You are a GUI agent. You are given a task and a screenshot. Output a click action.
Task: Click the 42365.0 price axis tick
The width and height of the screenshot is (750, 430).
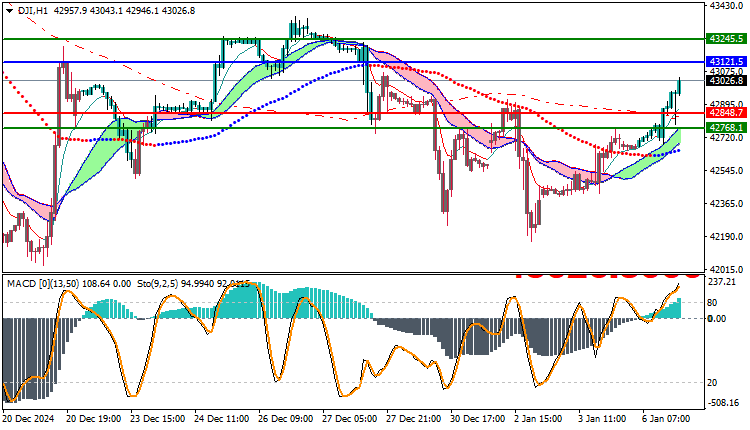pyautogui.click(x=726, y=203)
